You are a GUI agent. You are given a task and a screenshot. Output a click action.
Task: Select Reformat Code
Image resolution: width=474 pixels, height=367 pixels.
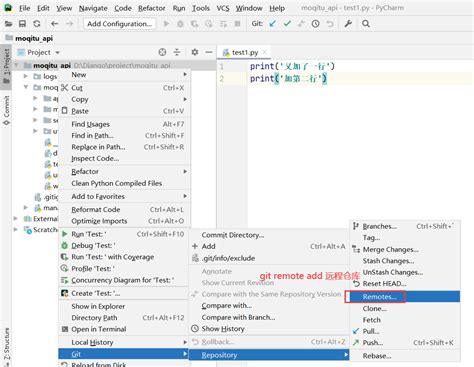click(x=125, y=209)
